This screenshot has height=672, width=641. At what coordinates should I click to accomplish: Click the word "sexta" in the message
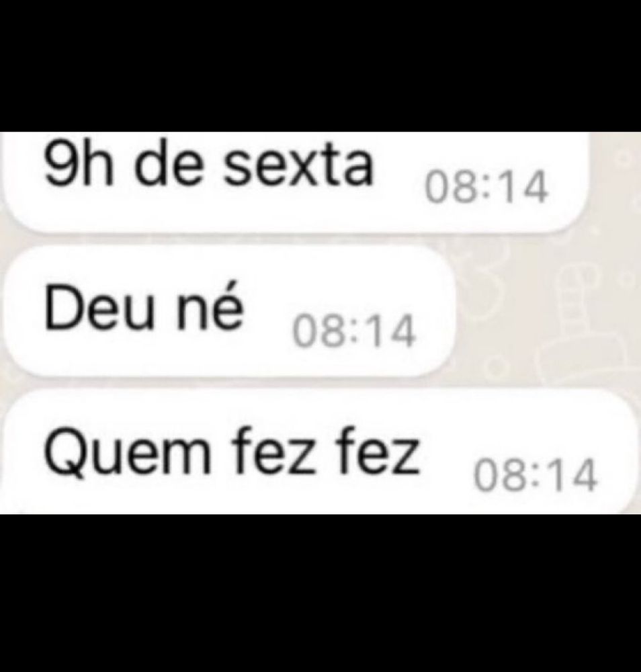tap(298, 167)
